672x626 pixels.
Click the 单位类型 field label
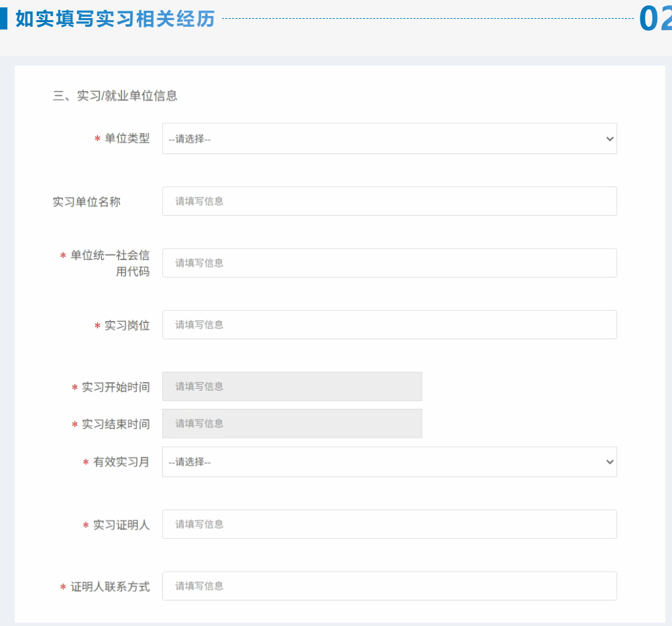tap(127, 139)
